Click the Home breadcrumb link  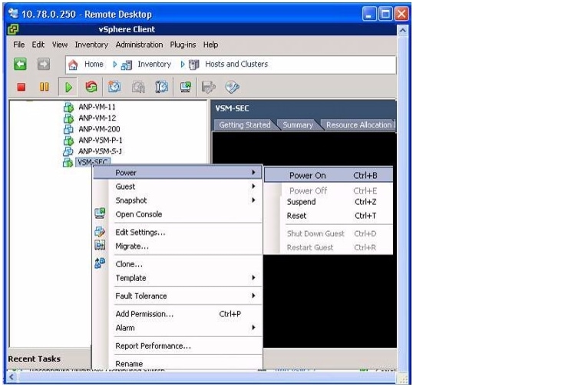tap(94, 64)
